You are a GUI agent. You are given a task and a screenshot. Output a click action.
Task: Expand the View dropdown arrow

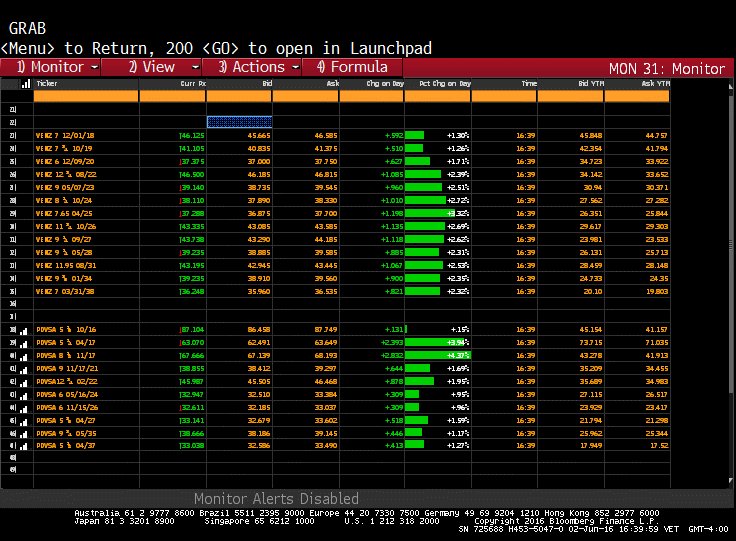[195, 68]
